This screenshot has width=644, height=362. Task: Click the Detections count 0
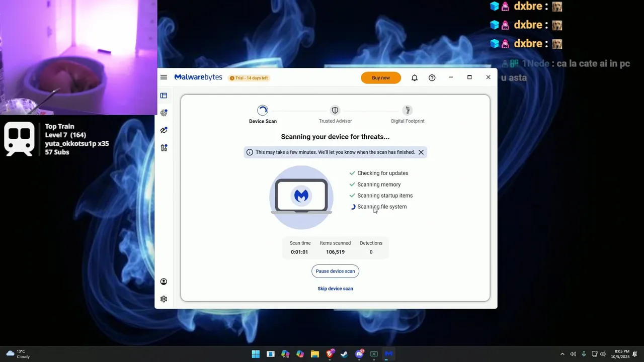tap(371, 252)
